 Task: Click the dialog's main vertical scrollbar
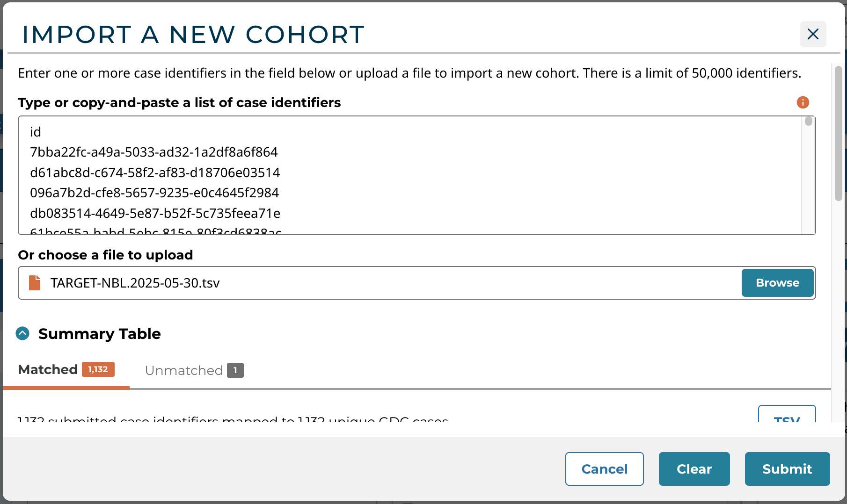pyautogui.click(x=838, y=133)
